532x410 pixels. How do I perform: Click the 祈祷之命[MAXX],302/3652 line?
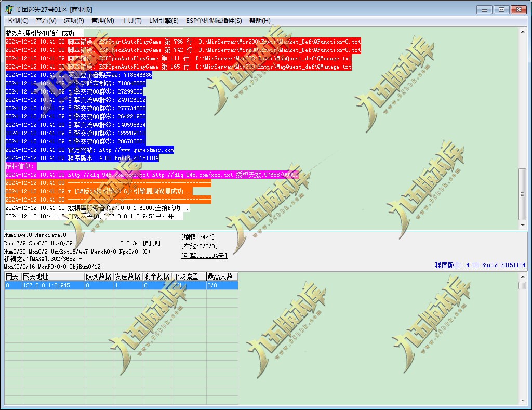pos(43,259)
